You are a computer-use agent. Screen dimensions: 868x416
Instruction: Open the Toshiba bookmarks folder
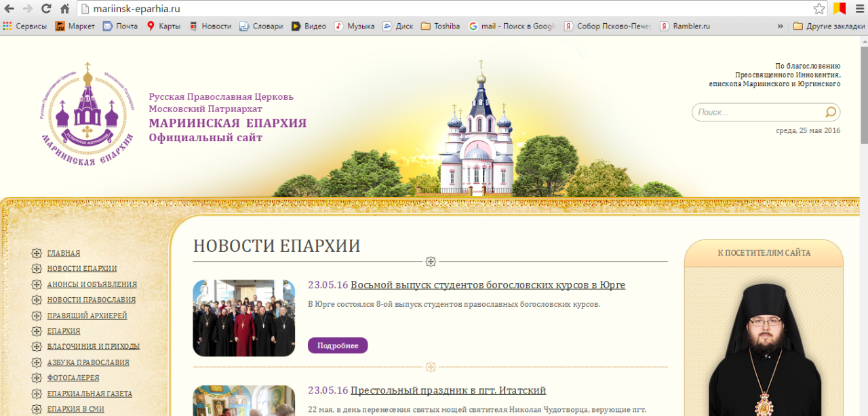[x=441, y=26]
